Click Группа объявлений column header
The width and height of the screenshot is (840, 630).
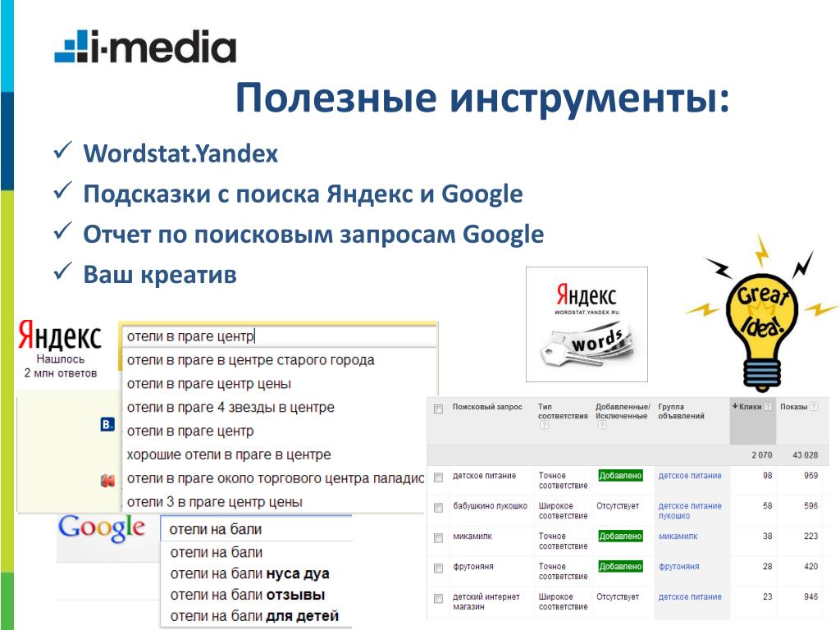click(x=681, y=412)
